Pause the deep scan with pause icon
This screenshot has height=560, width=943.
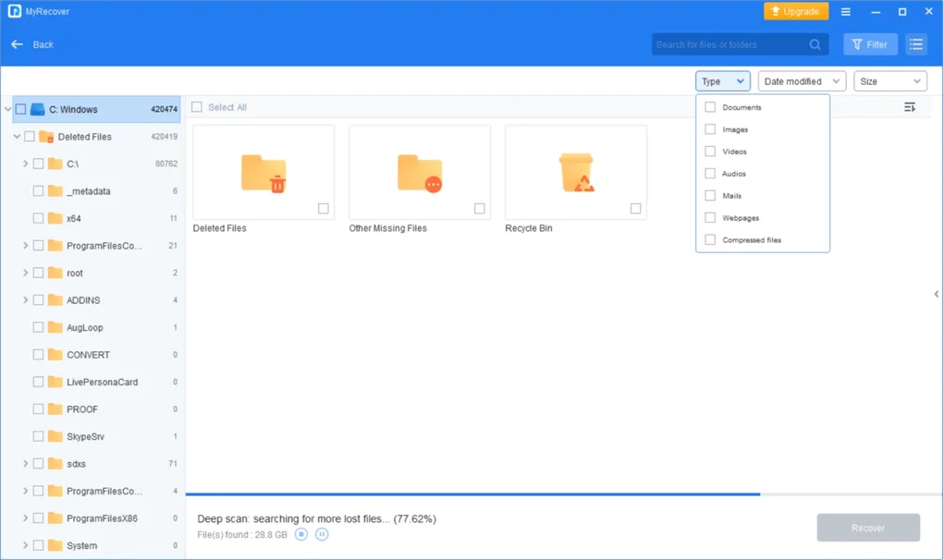(322, 534)
